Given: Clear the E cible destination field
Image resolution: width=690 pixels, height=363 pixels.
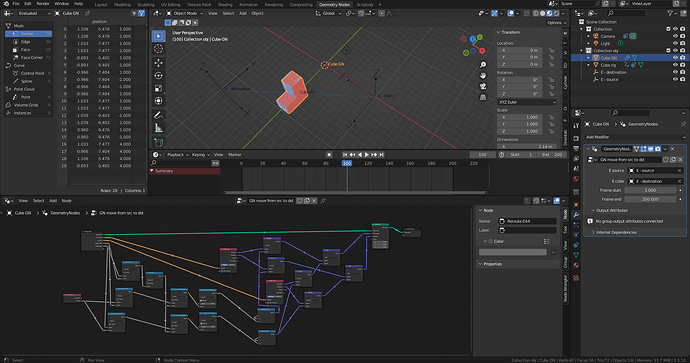Looking at the screenshot, I should pos(679,181).
